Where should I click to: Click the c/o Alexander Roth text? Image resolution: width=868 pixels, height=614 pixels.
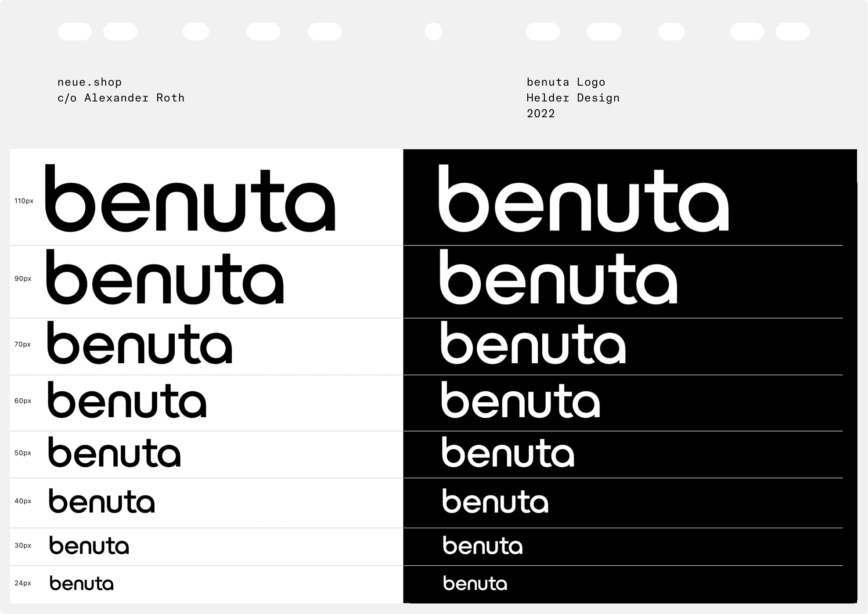[121, 98]
